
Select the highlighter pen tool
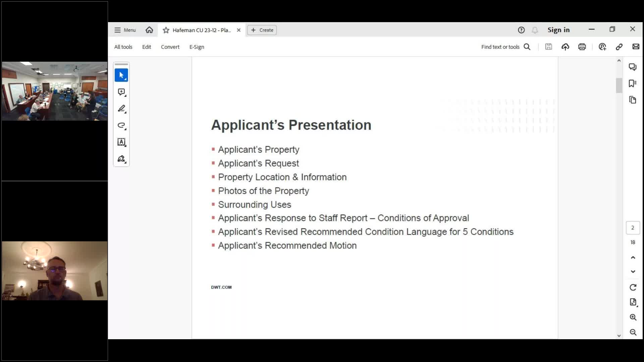pos(121,109)
